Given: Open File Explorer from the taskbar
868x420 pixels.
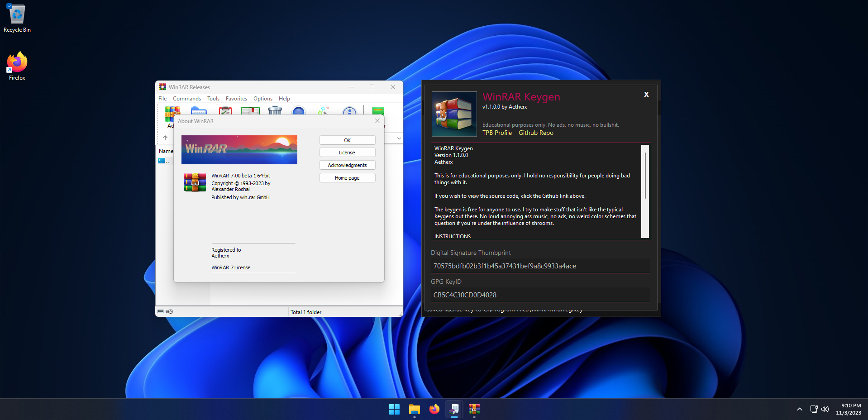Looking at the screenshot, I should [x=415, y=409].
